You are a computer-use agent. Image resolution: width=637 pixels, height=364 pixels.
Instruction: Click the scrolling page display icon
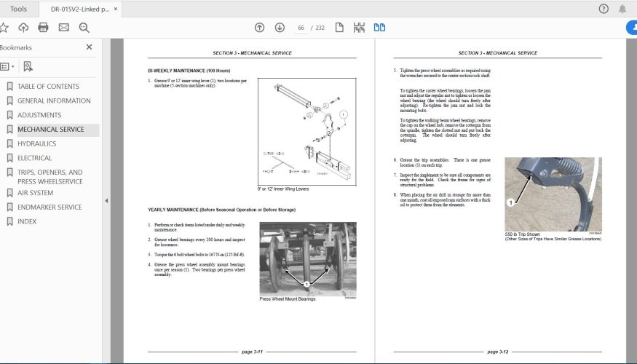(359, 28)
